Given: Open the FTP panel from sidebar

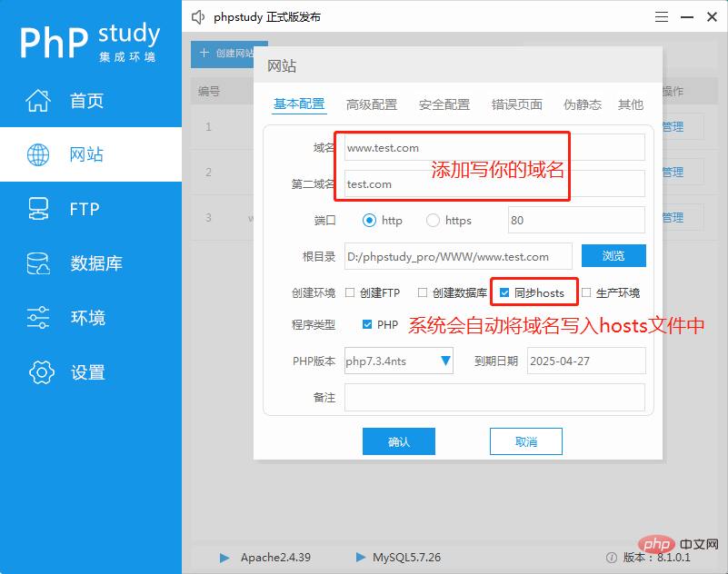Looking at the screenshot, I should tap(86, 209).
